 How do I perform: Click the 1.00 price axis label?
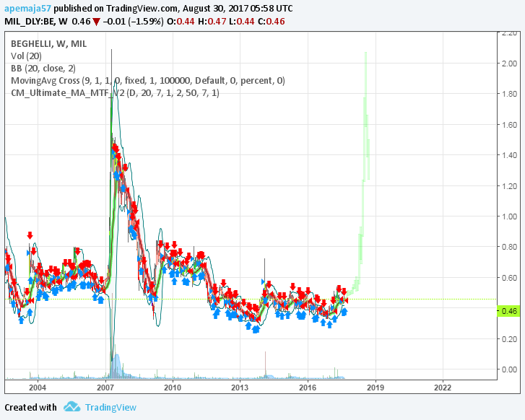pos(509,216)
